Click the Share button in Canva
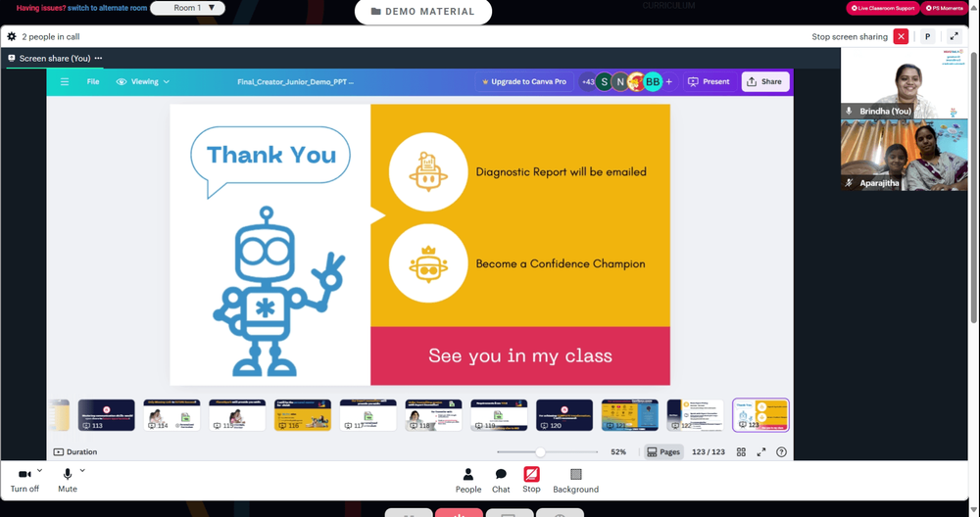Screen dimensions: 980x517 click(x=765, y=82)
